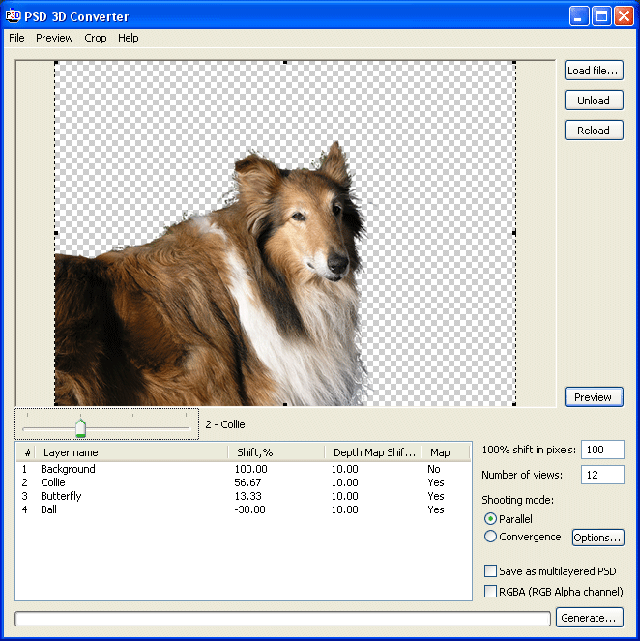Open the Preview menu
The height and width of the screenshot is (641, 640).
(x=54, y=38)
